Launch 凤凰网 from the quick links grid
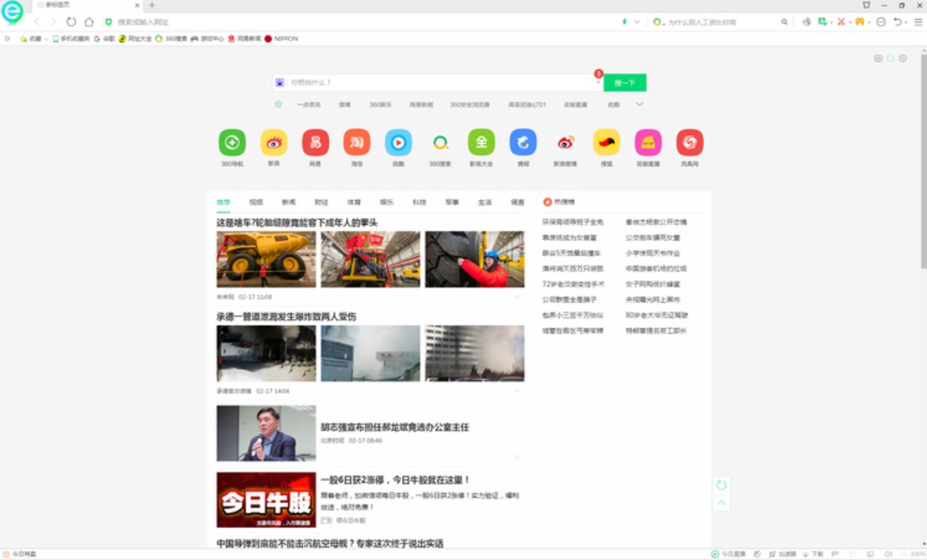927x560 pixels. tap(690, 143)
